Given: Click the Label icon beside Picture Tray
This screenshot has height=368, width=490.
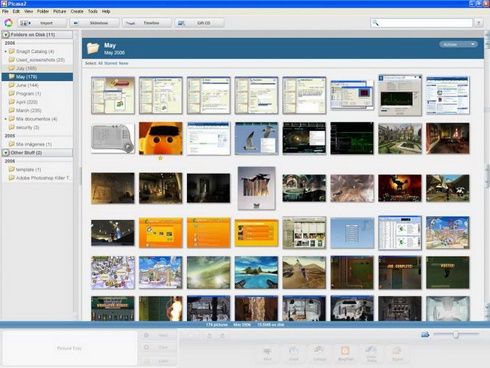Looking at the screenshot, I should pos(146,361).
